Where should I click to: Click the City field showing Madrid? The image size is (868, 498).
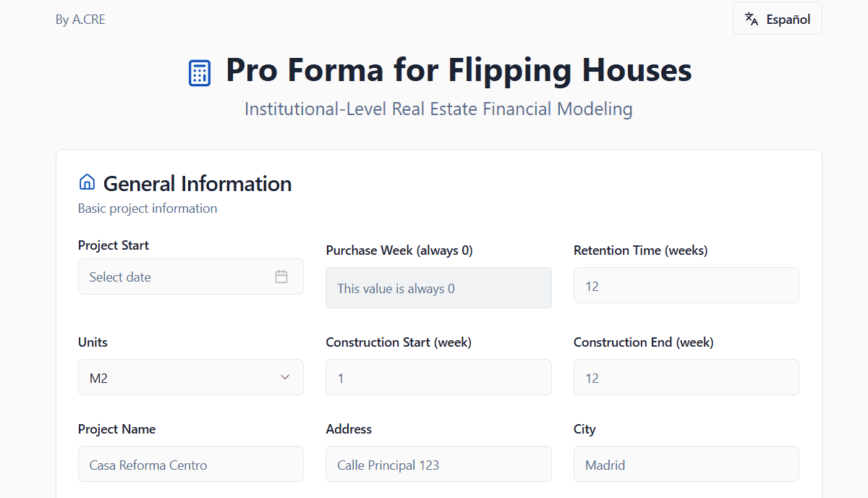[686, 464]
